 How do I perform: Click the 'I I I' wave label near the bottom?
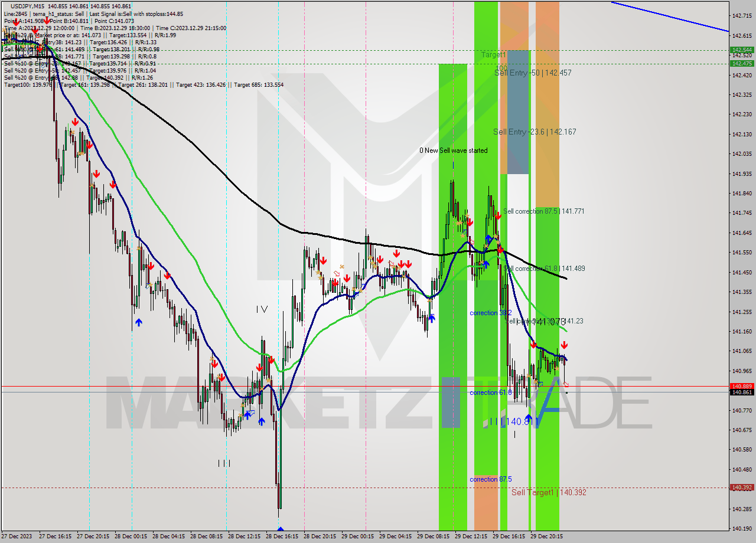(224, 463)
